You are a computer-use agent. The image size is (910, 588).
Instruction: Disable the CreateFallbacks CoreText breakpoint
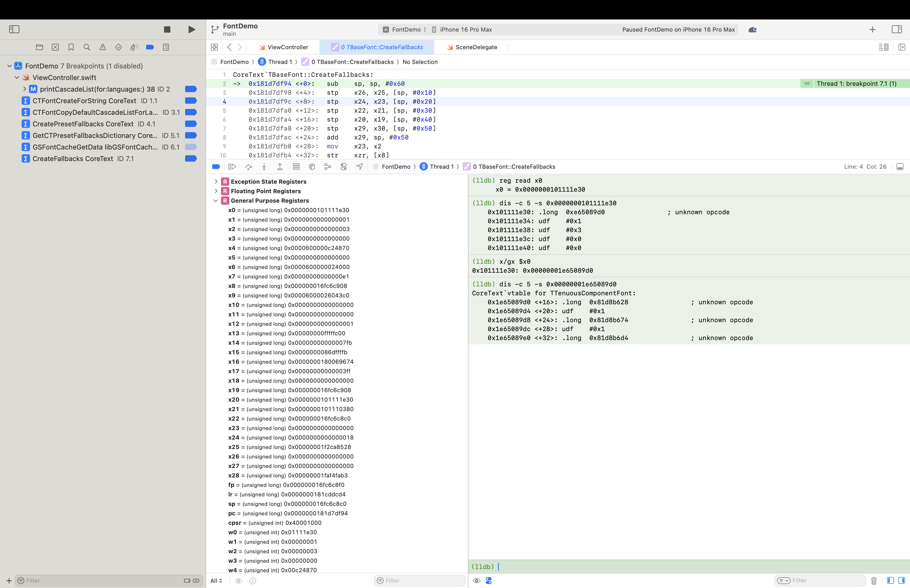(x=191, y=158)
